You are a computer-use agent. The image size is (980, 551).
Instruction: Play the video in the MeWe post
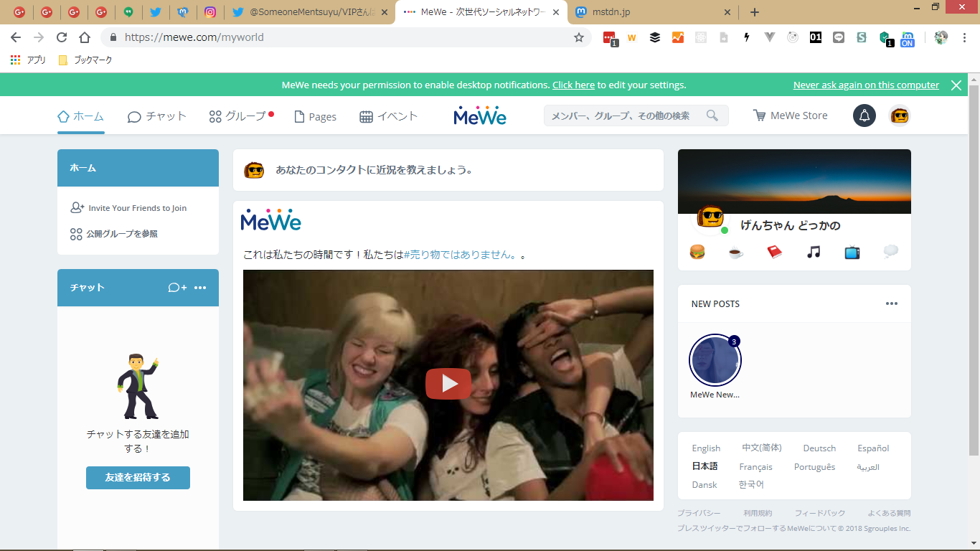(448, 384)
